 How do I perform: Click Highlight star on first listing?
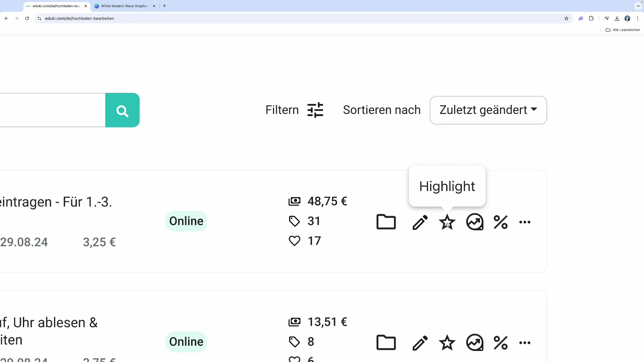(447, 222)
